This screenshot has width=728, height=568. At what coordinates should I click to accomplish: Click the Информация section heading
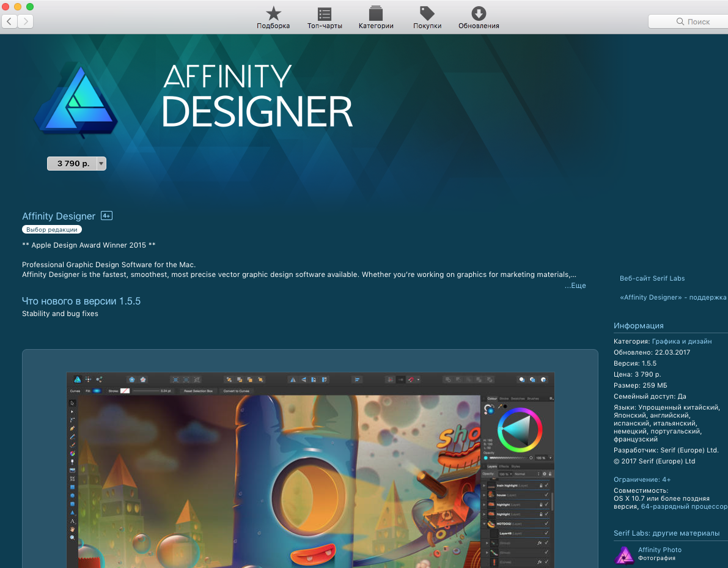[638, 325]
